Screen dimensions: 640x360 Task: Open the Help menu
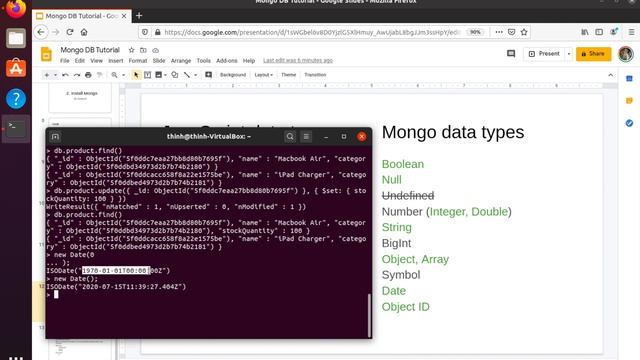249,61
